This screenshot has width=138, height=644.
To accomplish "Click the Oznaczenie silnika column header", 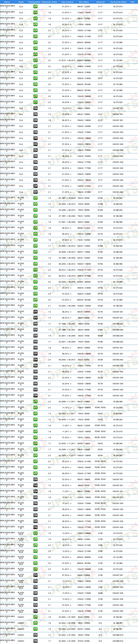I will click(x=118, y=2).
